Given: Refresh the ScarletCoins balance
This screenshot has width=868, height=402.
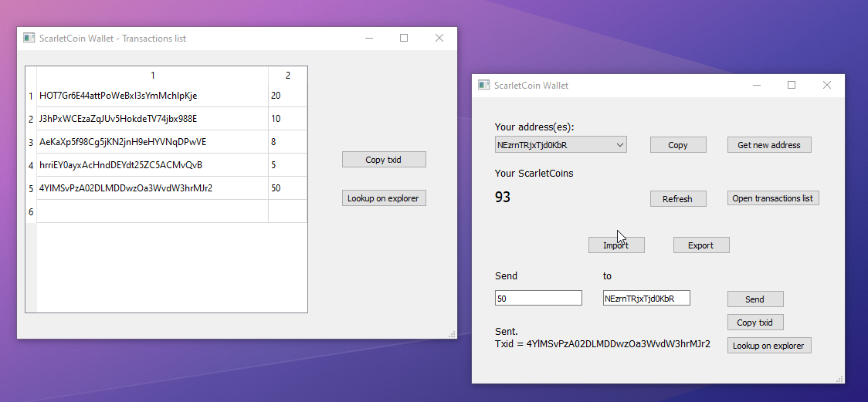Looking at the screenshot, I should coord(678,198).
